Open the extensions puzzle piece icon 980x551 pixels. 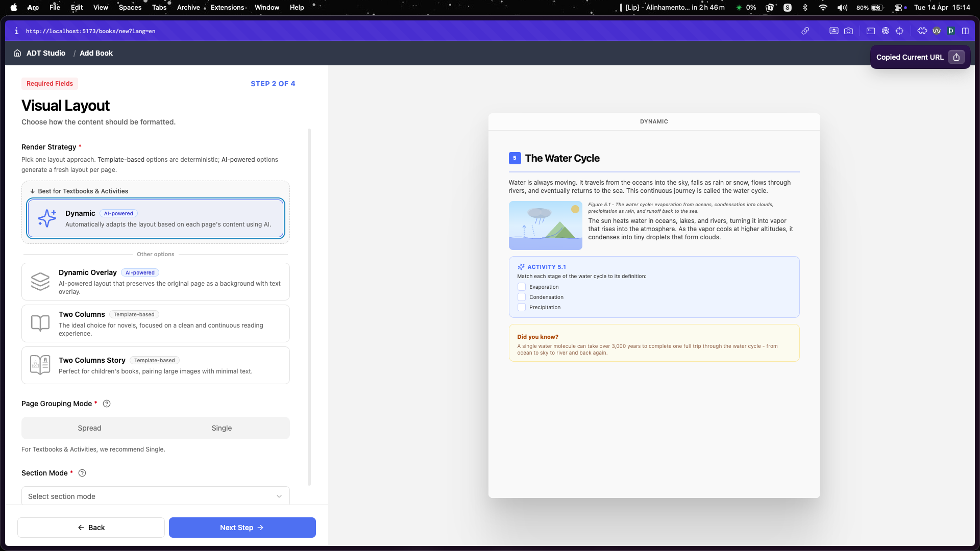click(x=922, y=31)
